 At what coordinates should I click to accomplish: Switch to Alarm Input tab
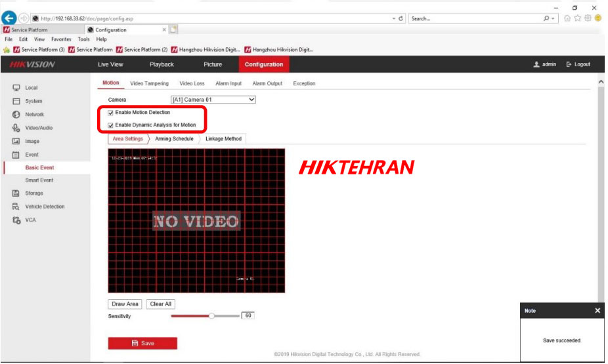point(228,83)
